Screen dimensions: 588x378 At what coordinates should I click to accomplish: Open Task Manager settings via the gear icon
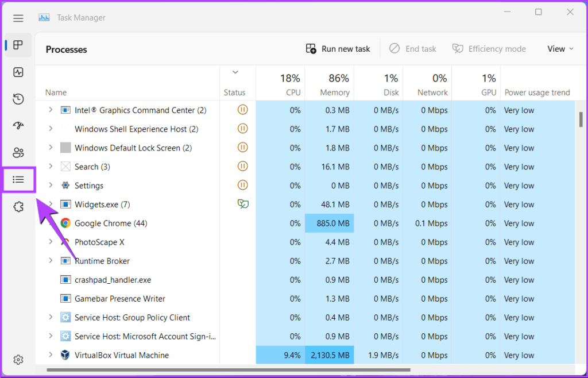pos(18,360)
